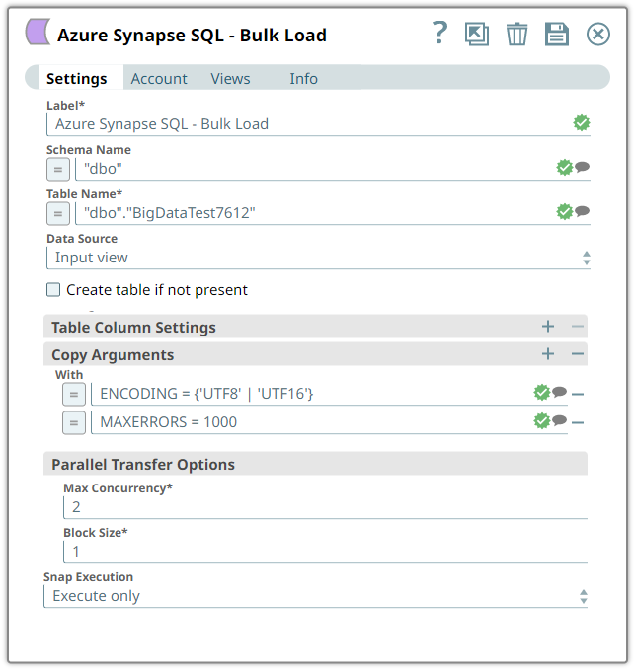The width and height of the screenshot is (635, 672).
Task: Toggle expression button for ENCODING argument
Action: click(x=74, y=395)
